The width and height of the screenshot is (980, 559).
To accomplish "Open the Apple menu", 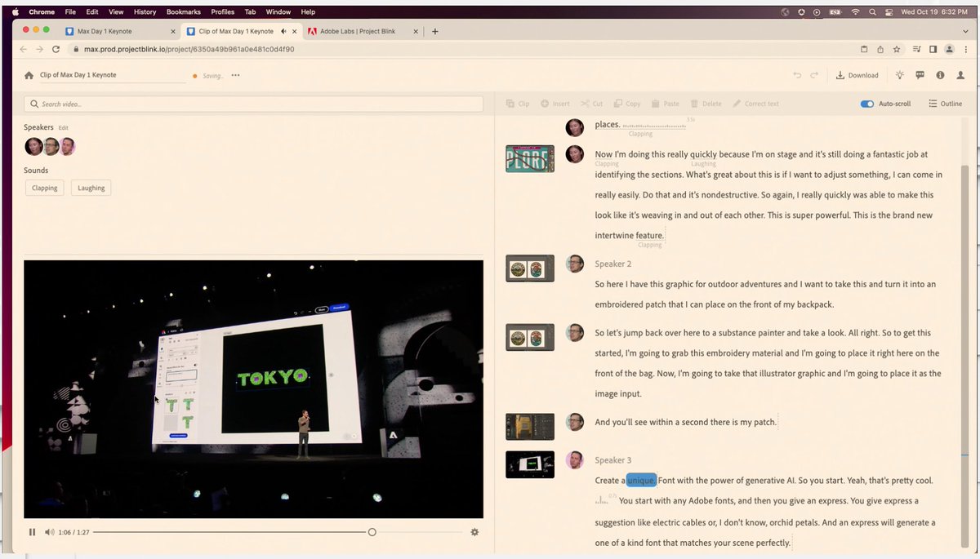I will pyautogui.click(x=15, y=12).
